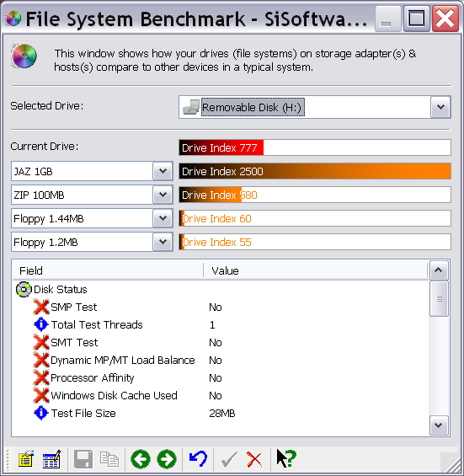Select the Processor Affinity row

click(221, 377)
